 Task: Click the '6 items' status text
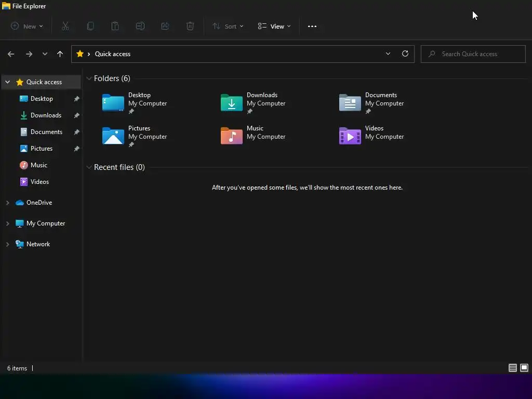[x=17, y=368]
